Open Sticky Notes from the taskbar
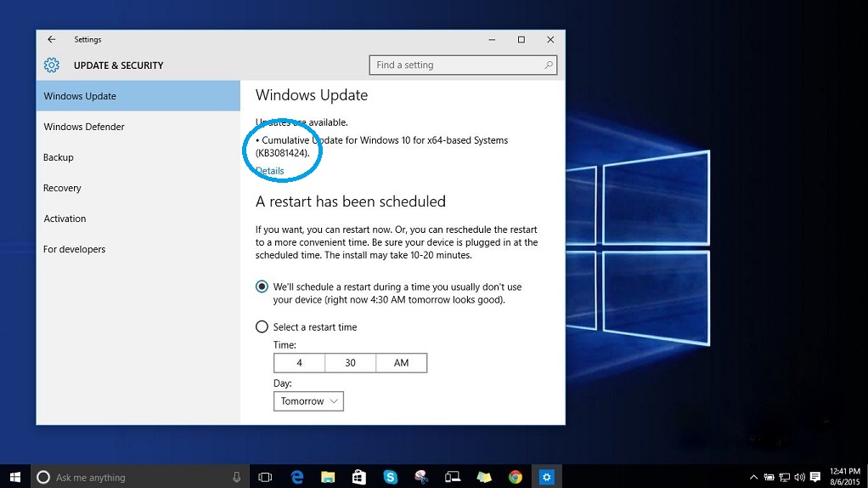This screenshot has height=488, width=868. 484,477
